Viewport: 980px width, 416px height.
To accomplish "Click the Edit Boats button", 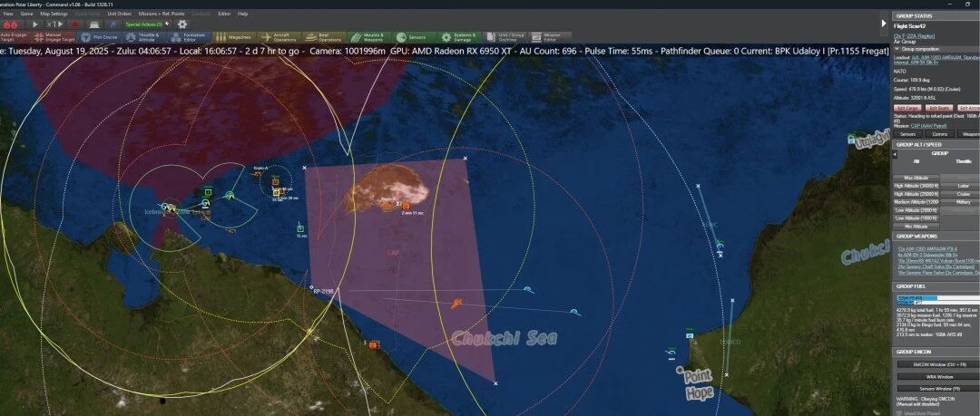I will 939,108.
